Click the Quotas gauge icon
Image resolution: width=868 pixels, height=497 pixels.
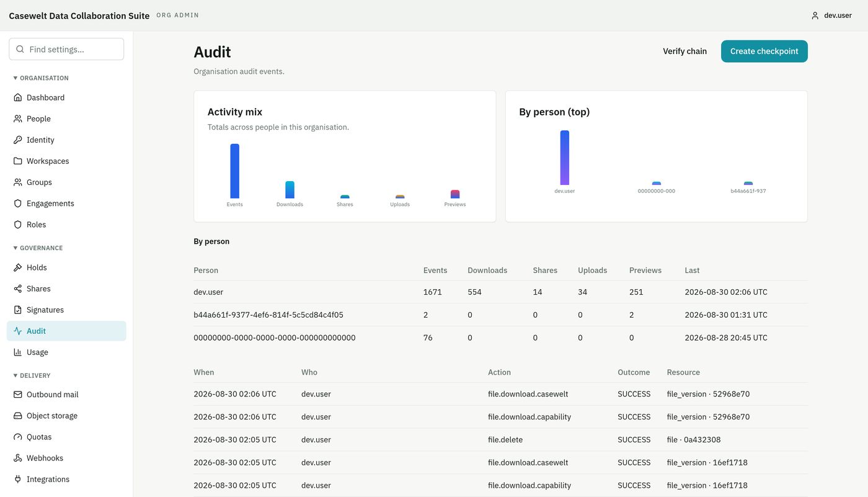18,437
